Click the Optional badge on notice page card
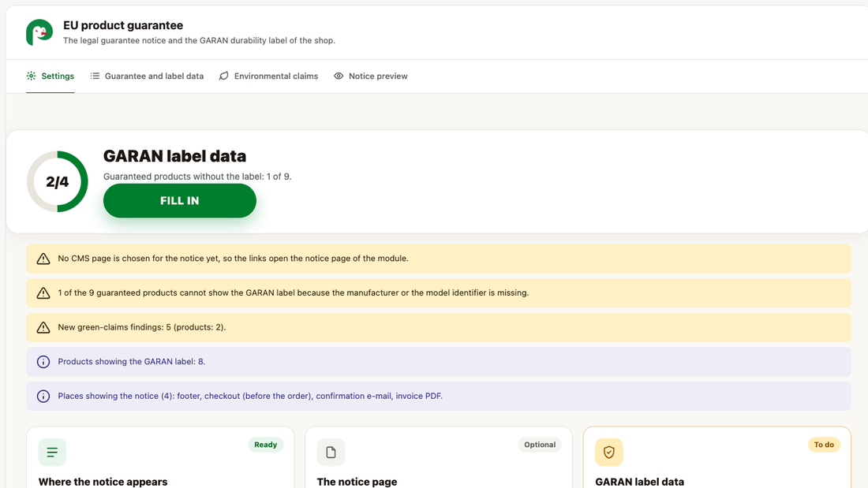868x488 pixels. (x=540, y=445)
